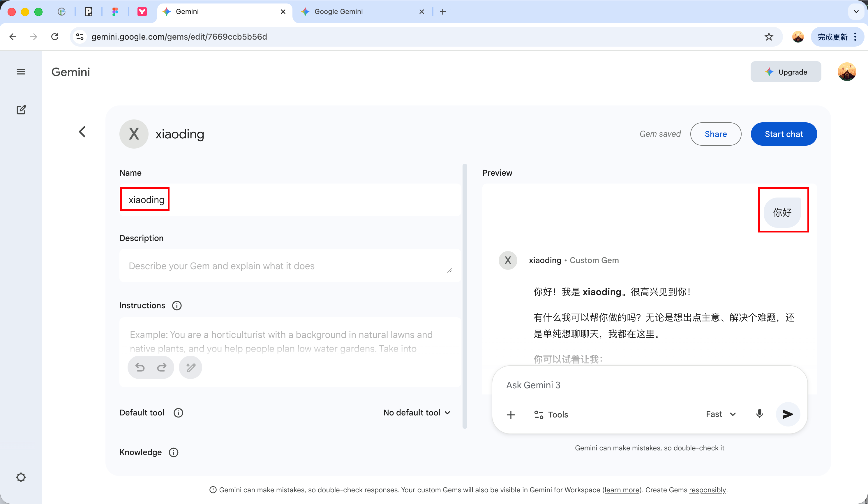
Task: Open the learn more link
Action: point(621,489)
